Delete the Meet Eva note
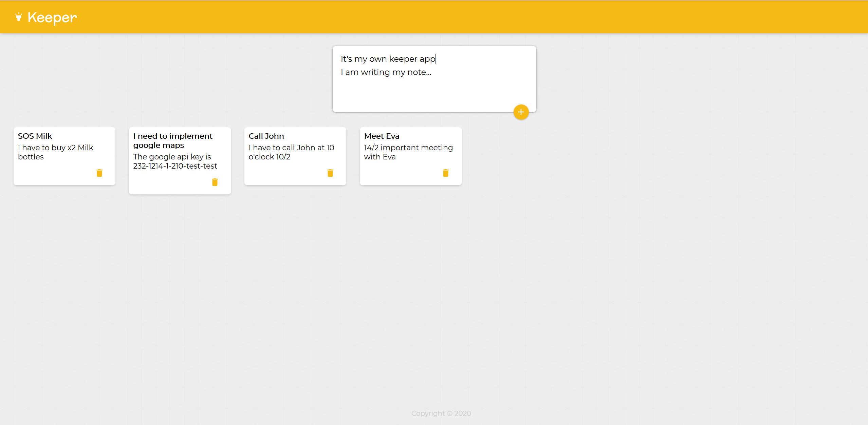The width and height of the screenshot is (868, 425). pyautogui.click(x=446, y=173)
